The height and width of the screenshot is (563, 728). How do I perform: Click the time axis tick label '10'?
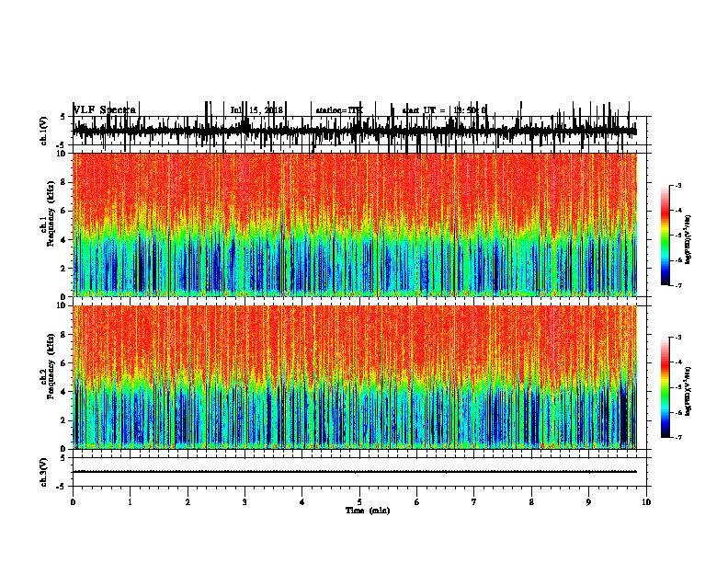646,502
